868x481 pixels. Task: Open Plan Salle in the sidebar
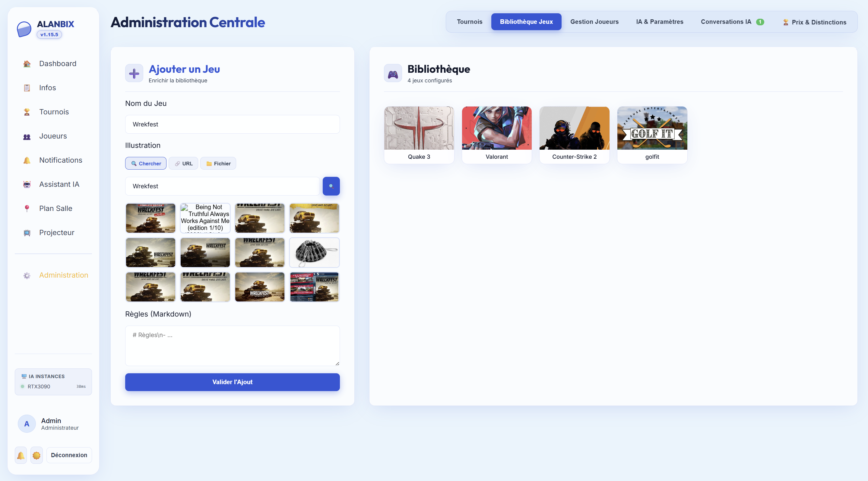tap(53, 209)
